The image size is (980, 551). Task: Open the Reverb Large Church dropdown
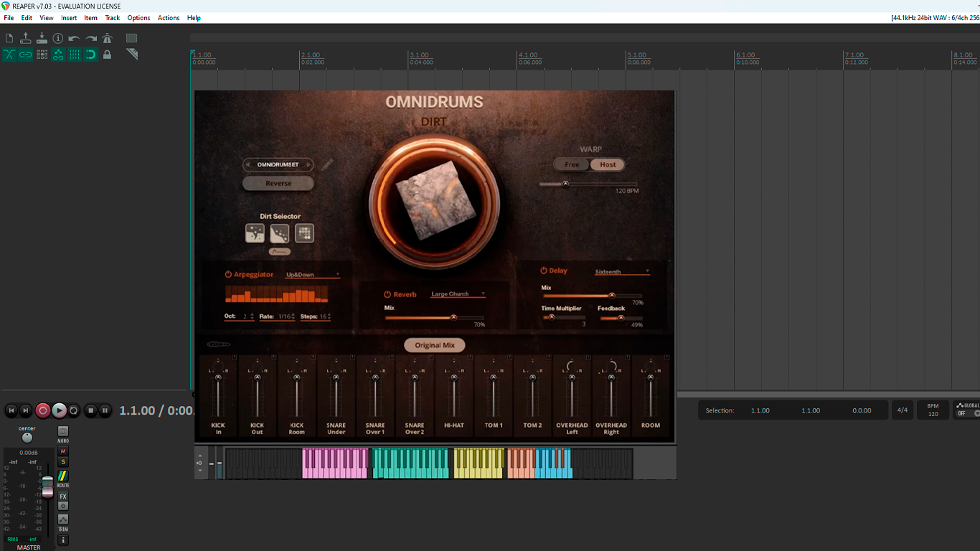pyautogui.click(x=458, y=294)
